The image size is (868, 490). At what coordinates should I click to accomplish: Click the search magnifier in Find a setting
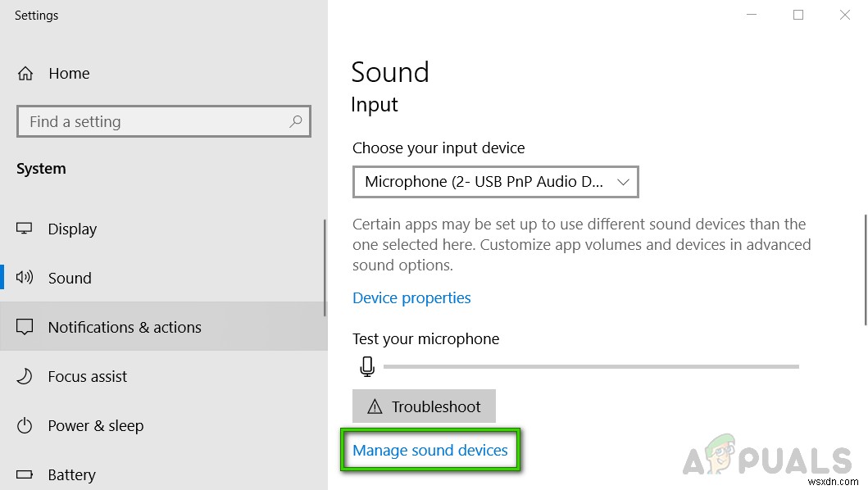[295, 121]
